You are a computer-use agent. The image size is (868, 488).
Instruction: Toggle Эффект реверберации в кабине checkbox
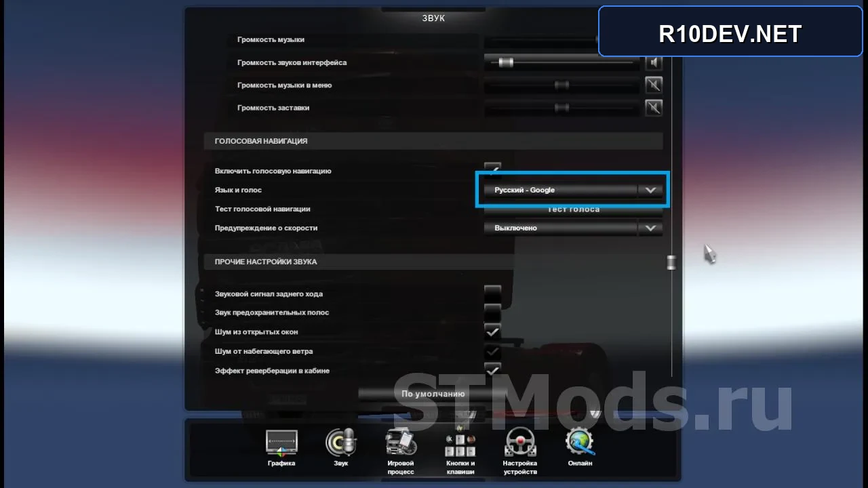492,371
